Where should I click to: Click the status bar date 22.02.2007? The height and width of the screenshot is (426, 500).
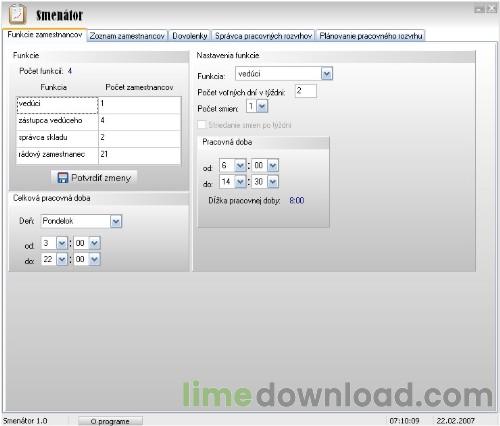click(455, 421)
